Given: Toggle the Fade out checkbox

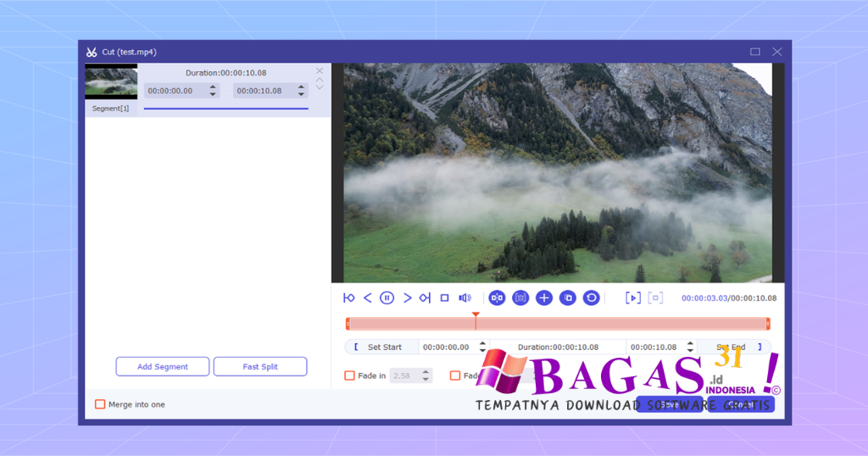Looking at the screenshot, I should click(x=455, y=375).
